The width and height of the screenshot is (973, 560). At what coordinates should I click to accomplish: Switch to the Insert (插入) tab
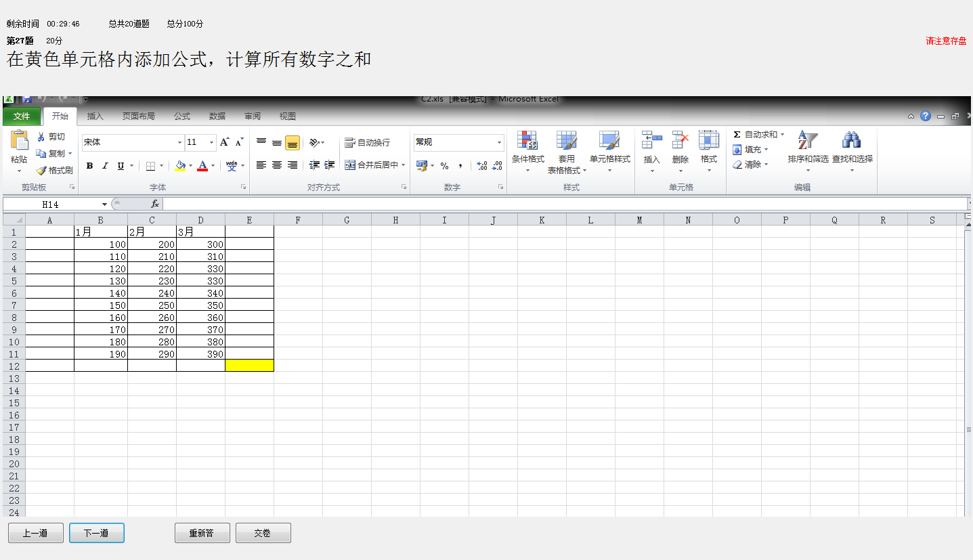point(95,116)
